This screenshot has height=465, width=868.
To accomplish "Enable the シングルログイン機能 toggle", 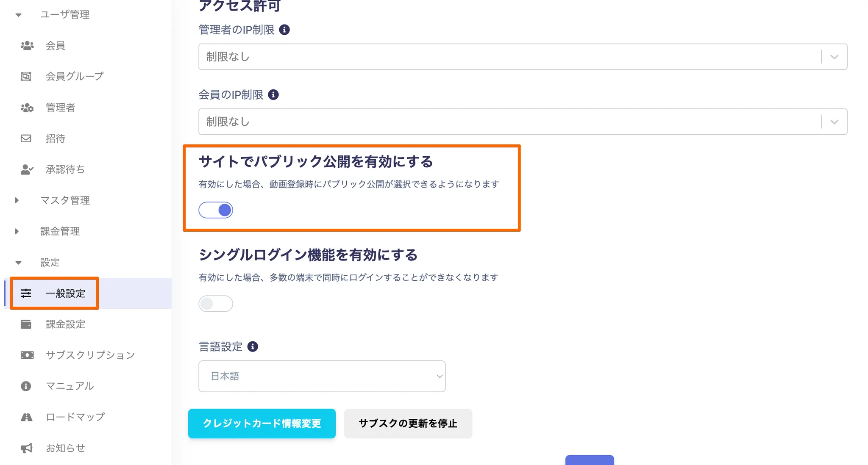I will click(x=216, y=304).
